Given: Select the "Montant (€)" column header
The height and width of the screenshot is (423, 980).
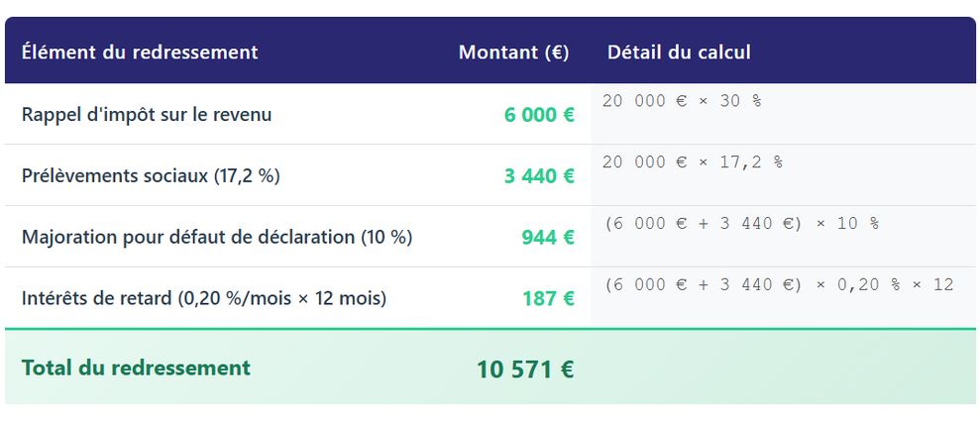Looking at the screenshot, I should [513, 53].
